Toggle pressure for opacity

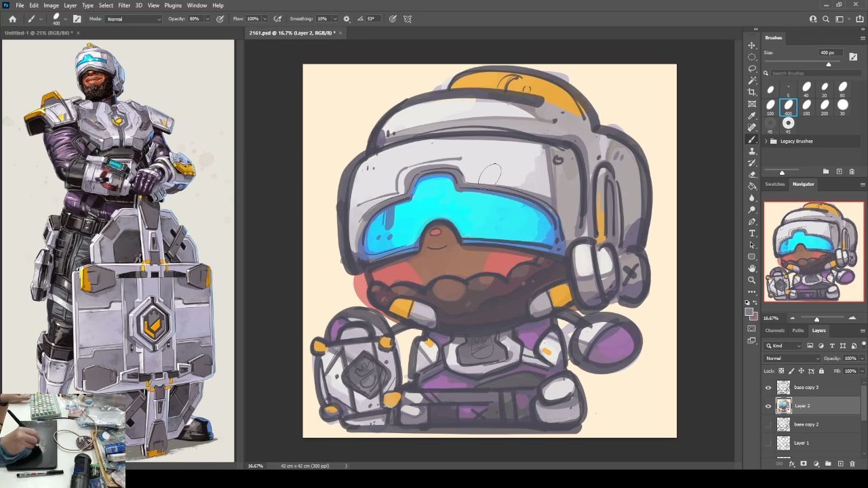pyautogui.click(x=220, y=19)
